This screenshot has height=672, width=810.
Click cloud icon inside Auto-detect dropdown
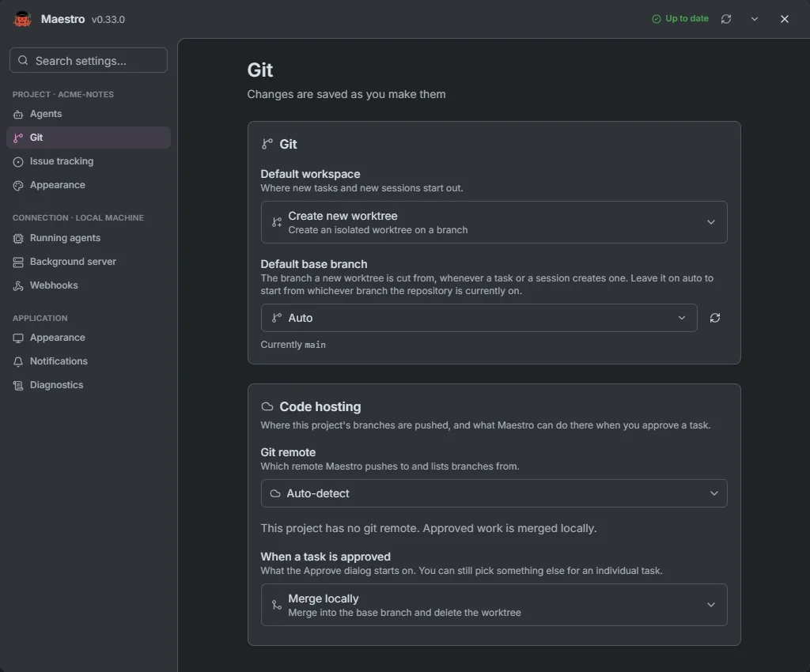click(x=275, y=493)
